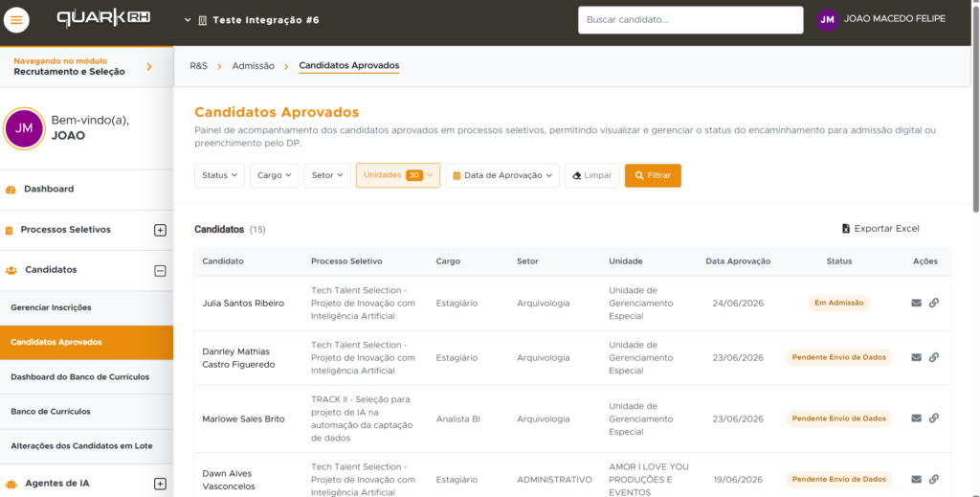
Task: Go to the R&S breadcrumb
Action: (x=199, y=66)
